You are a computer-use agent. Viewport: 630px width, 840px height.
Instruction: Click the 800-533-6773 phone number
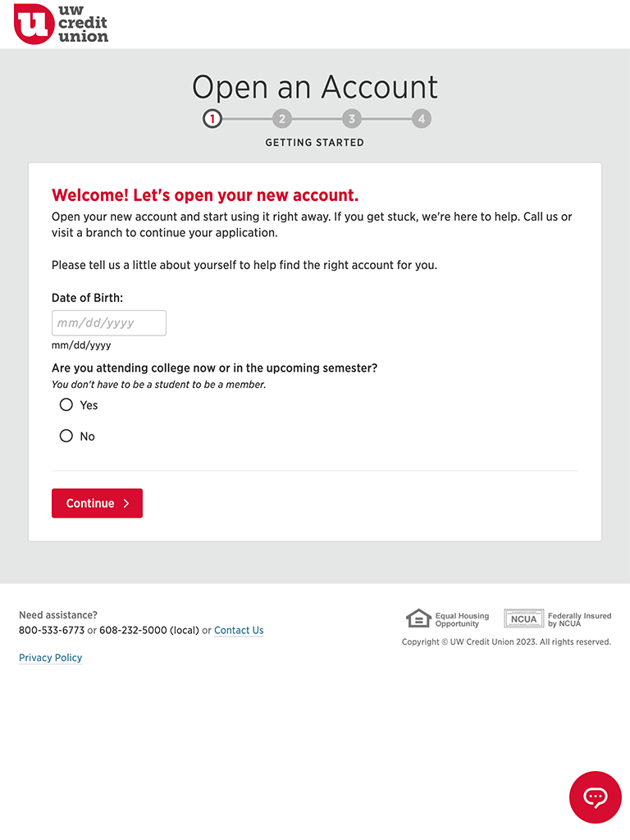[x=52, y=631]
